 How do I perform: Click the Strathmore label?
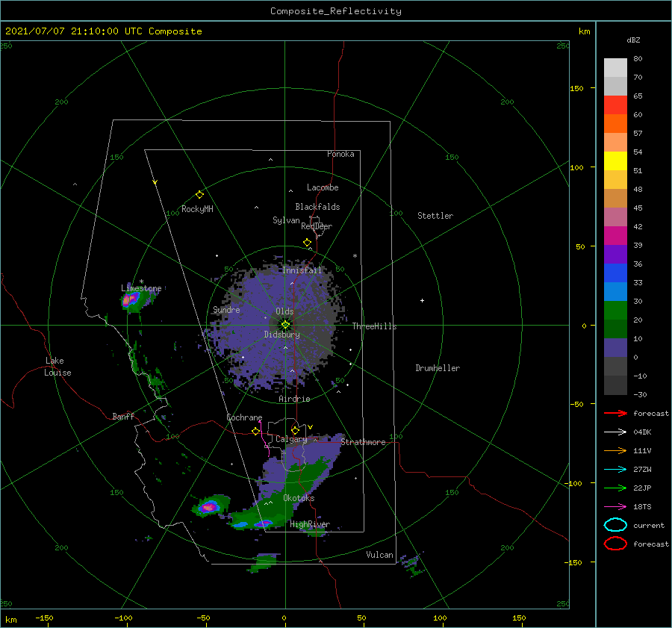363,442
